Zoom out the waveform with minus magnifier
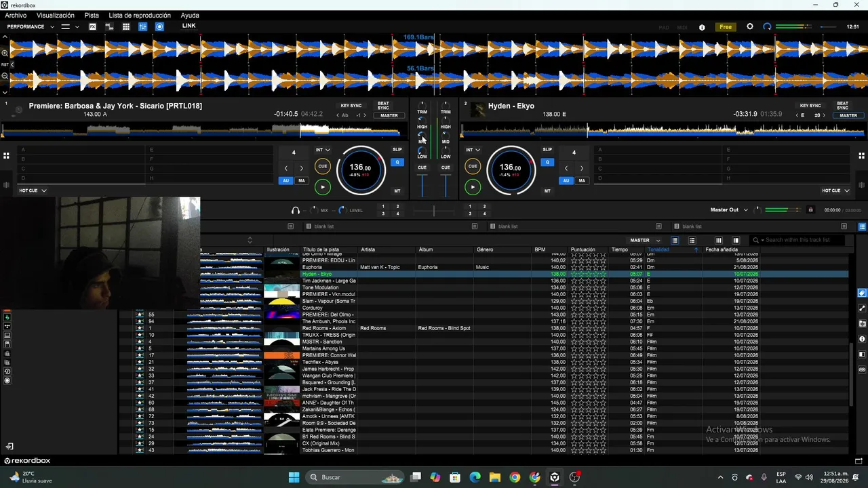 [5, 76]
